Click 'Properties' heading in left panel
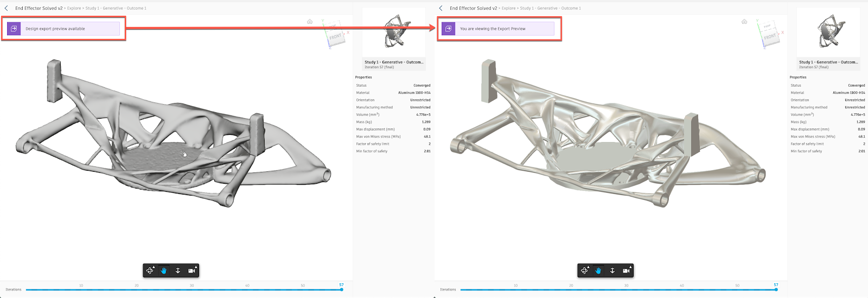The image size is (868, 298). pyautogui.click(x=363, y=77)
